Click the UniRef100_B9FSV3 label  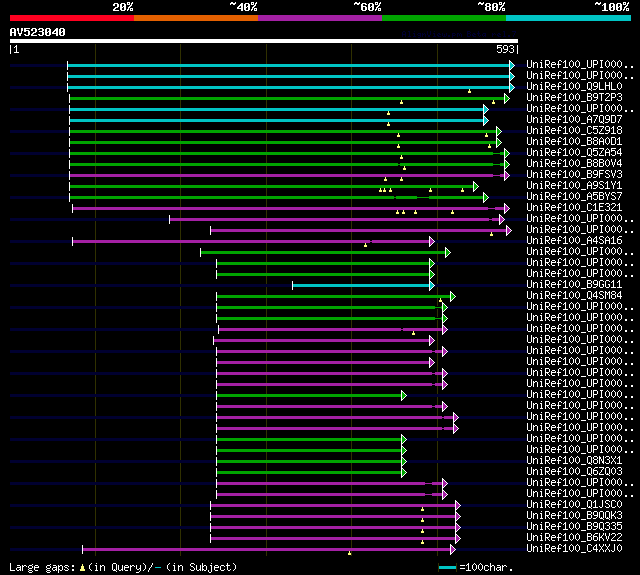pos(574,175)
